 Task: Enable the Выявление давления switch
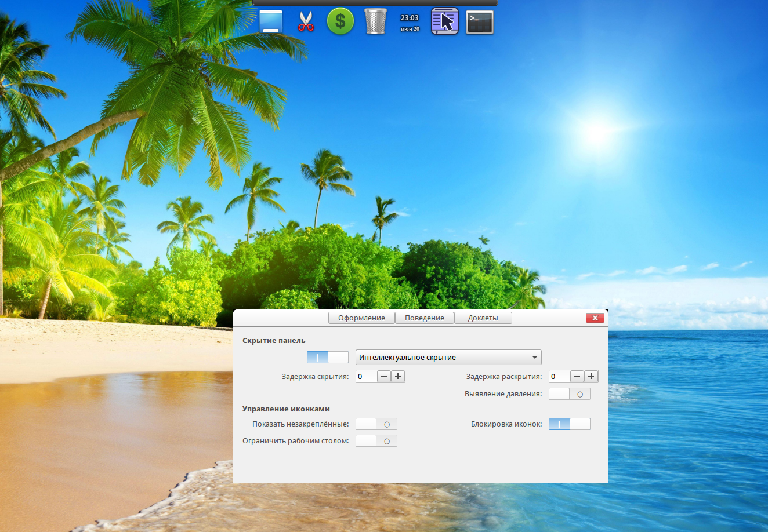(570, 394)
